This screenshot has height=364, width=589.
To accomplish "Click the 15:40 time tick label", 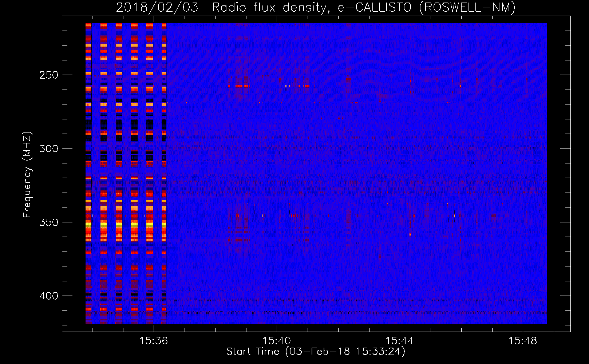I will click(x=277, y=341).
